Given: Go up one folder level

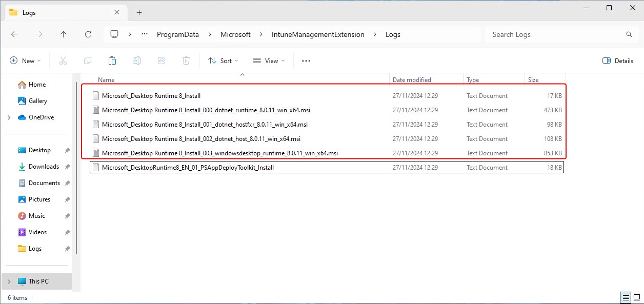Looking at the screenshot, I should (64, 34).
